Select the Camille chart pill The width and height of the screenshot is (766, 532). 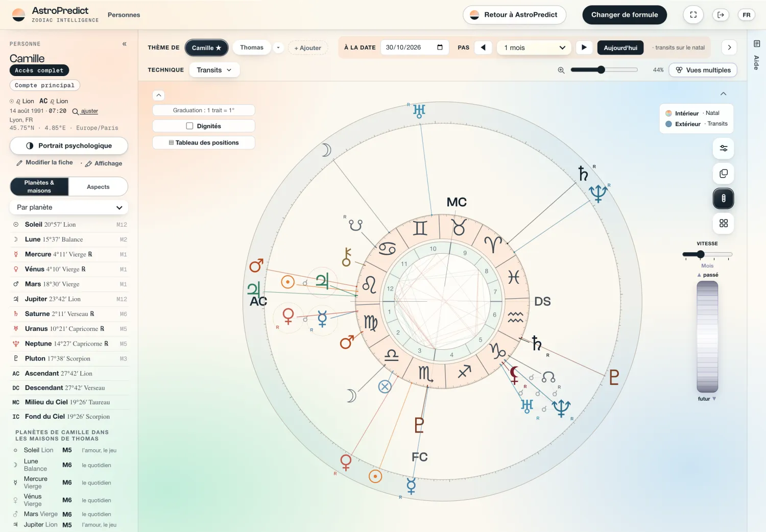[206, 47]
